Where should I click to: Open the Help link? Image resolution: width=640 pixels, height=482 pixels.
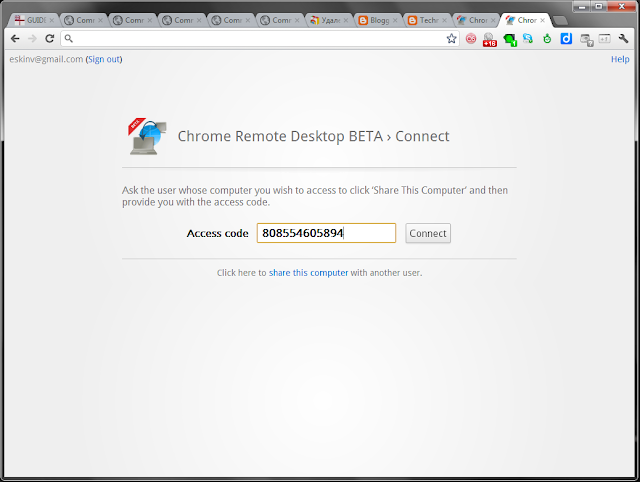coord(620,59)
